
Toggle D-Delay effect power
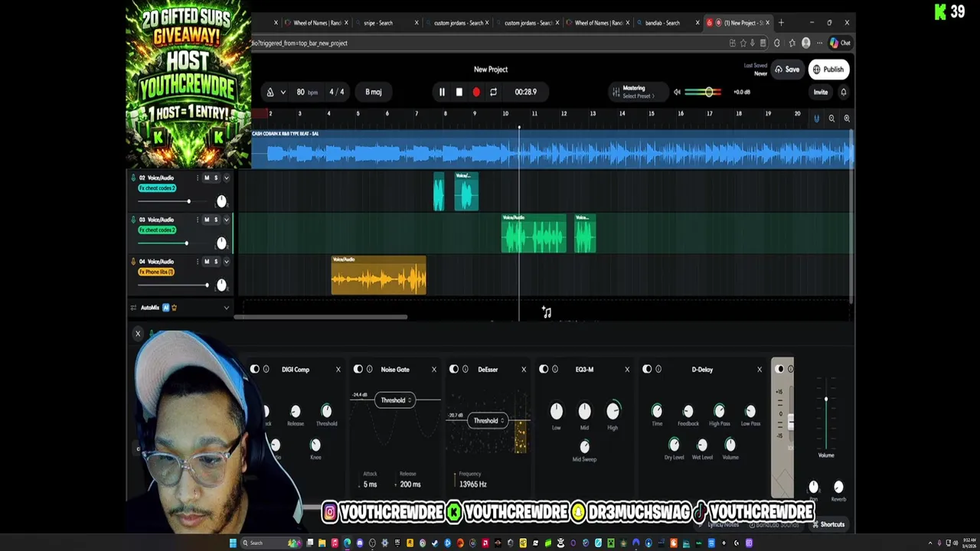click(647, 370)
